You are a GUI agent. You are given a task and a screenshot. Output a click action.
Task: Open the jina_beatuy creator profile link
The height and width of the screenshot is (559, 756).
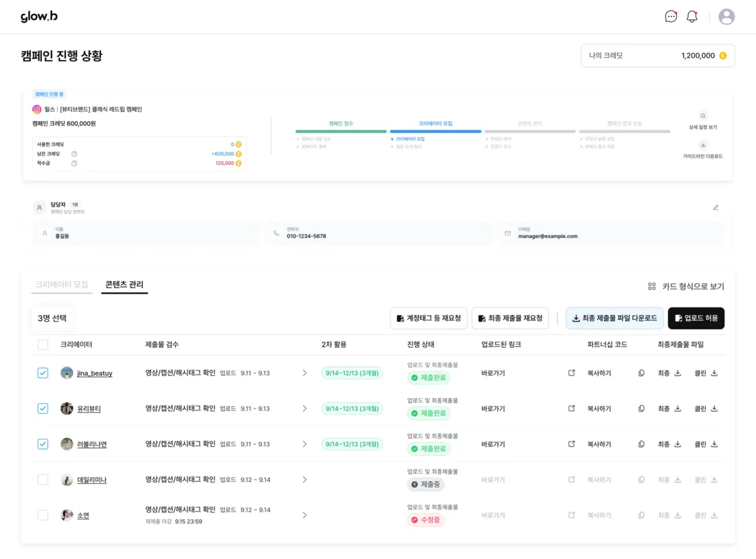[95, 373]
